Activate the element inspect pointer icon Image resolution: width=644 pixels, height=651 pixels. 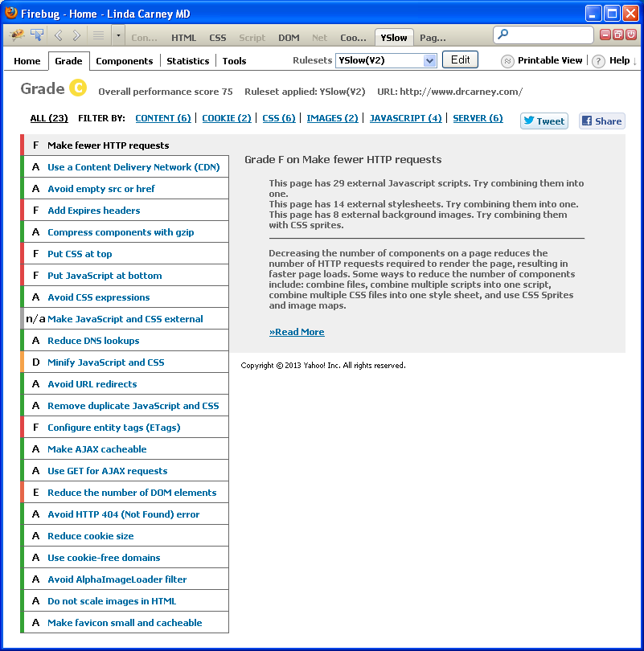click(x=37, y=35)
